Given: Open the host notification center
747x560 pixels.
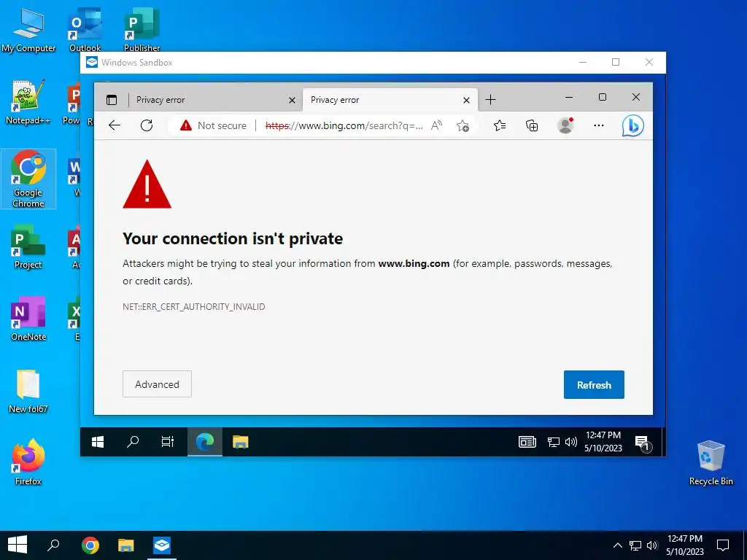Looking at the screenshot, I should pos(723,545).
